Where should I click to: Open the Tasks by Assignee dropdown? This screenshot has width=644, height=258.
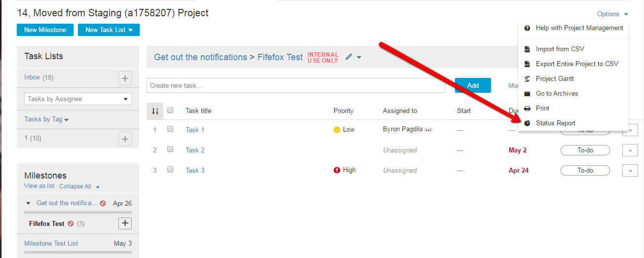(x=78, y=99)
